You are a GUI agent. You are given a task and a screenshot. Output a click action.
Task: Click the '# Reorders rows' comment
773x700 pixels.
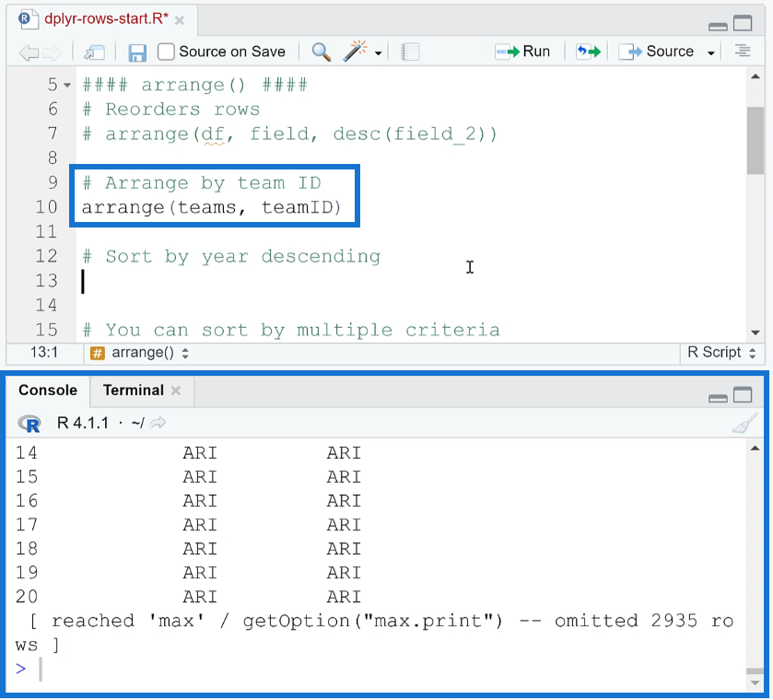point(170,110)
